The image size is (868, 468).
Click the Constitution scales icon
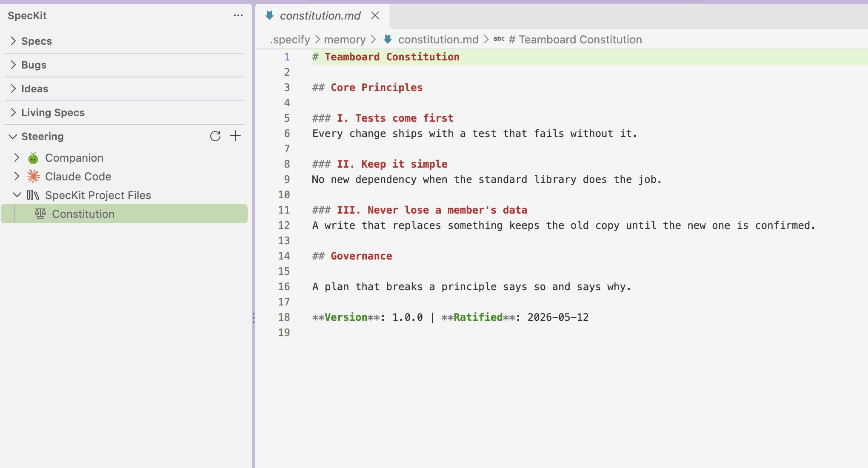(x=40, y=214)
